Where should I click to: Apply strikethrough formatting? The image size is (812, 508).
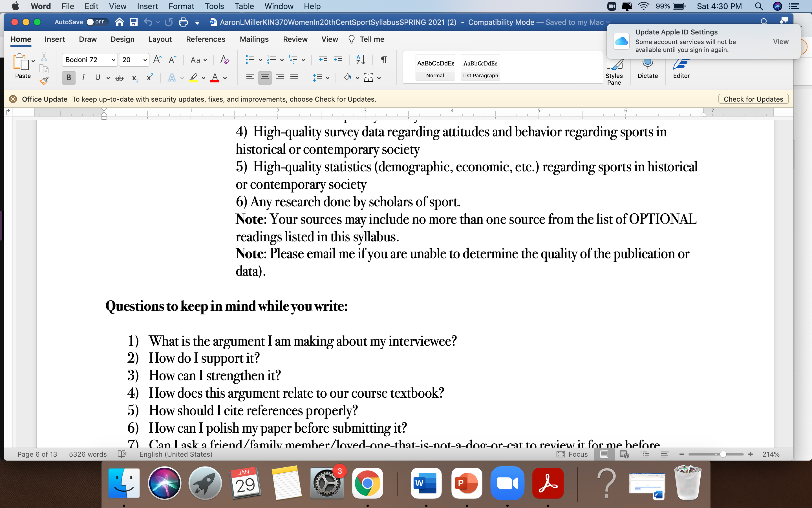point(120,78)
